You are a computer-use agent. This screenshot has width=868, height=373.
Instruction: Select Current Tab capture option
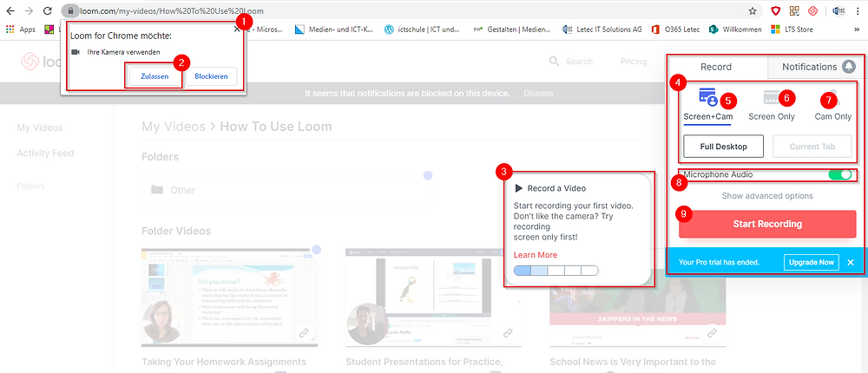[812, 147]
